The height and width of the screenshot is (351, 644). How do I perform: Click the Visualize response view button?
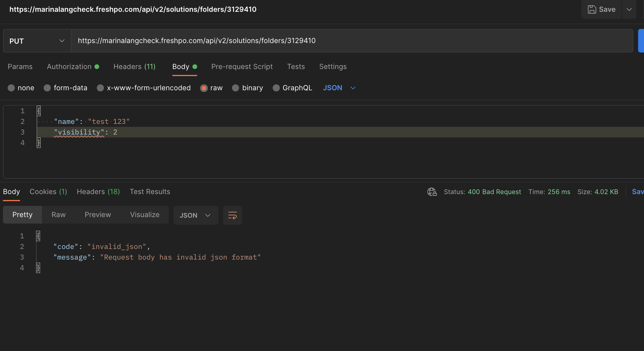[x=145, y=215]
